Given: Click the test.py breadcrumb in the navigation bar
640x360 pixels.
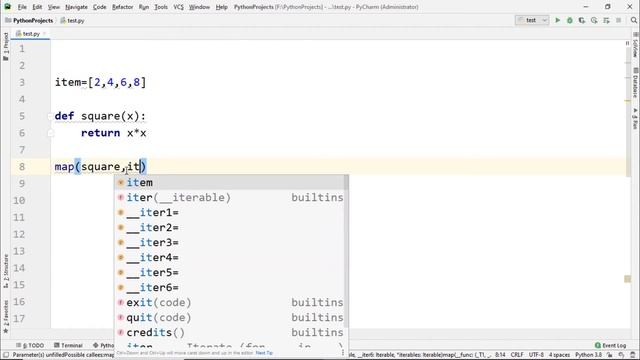Looking at the screenshot, I should pyautogui.click(x=73, y=20).
